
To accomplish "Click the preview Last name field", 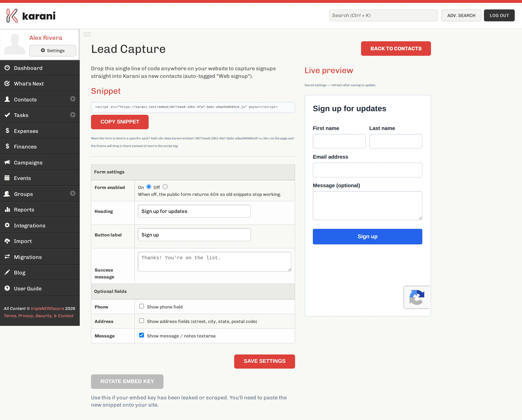I will (396, 141).
